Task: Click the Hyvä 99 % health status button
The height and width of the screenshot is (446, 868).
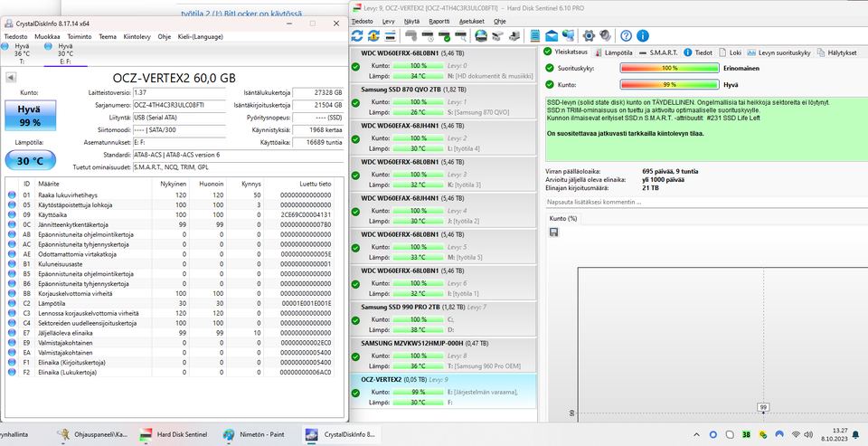Action: click(x=30, y=115)
